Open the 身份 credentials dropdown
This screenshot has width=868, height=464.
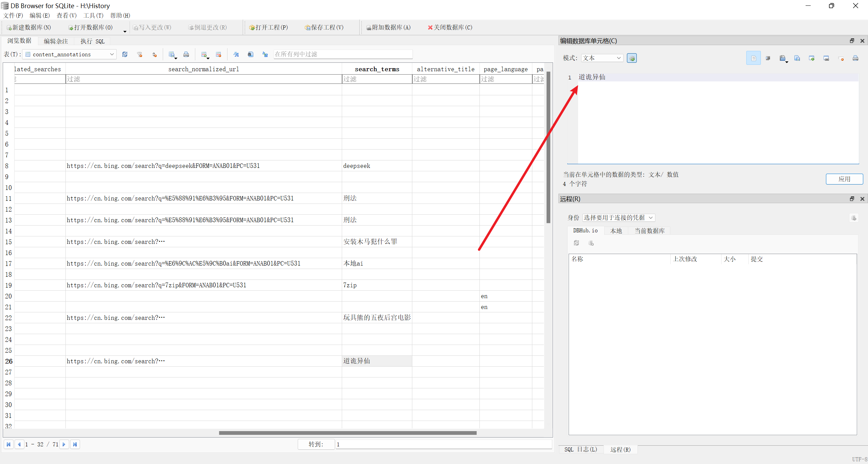click(x=618, y=218)
